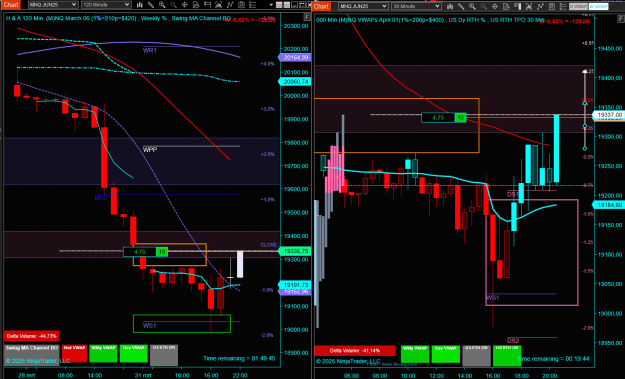The width and height of the screenshot is (625, 379).
Task: Open 120 Minute interval dropdown in left chart
Action: [106, 5]
